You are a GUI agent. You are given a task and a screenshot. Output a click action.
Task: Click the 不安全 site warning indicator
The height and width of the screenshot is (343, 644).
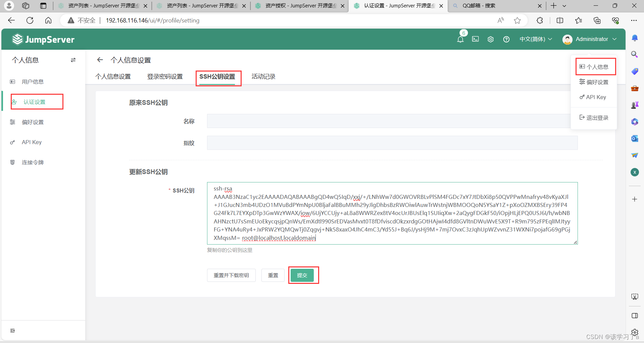pyautogui.click(x=82, y=20)
